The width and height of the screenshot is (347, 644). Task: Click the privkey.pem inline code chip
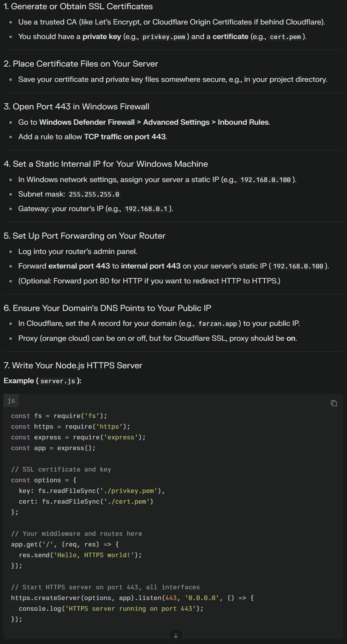pos(164,37)
